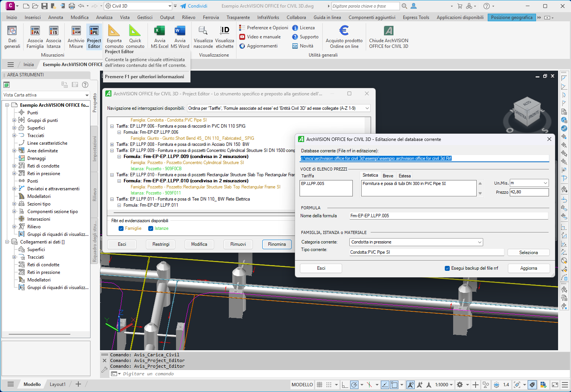Click the Database corrente file path field
The image size is (571, 392).
pyautogui.click(x=424, y=158)
